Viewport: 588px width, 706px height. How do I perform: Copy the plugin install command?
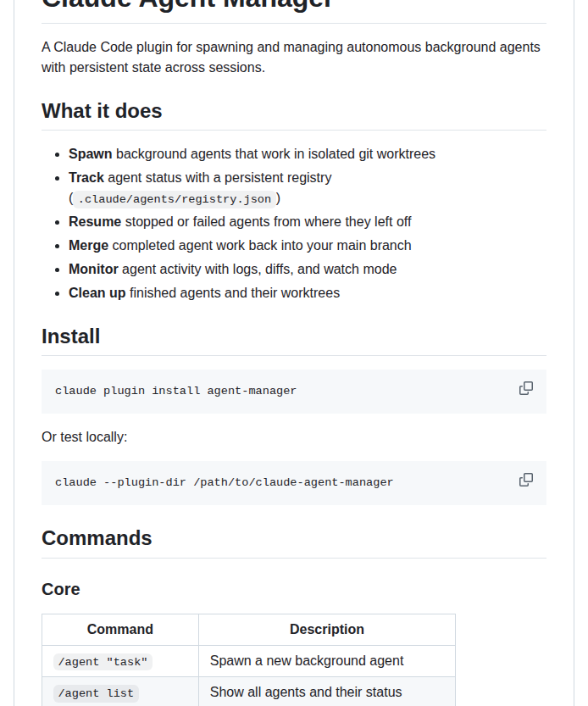point(526,388)
